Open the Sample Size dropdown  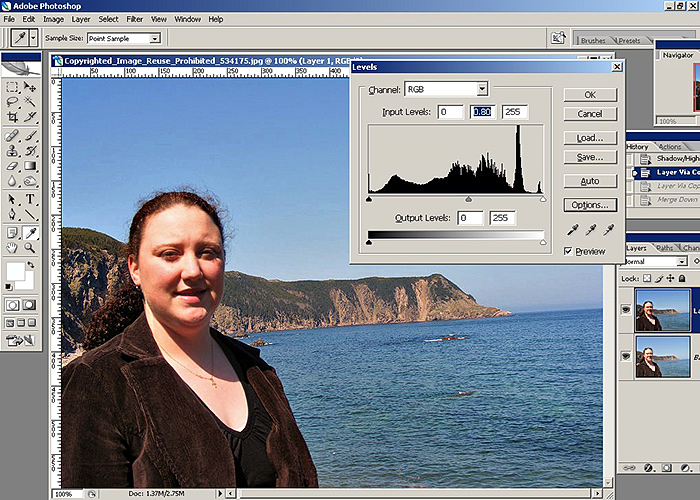pyautogui.click(x=154, y=38)
